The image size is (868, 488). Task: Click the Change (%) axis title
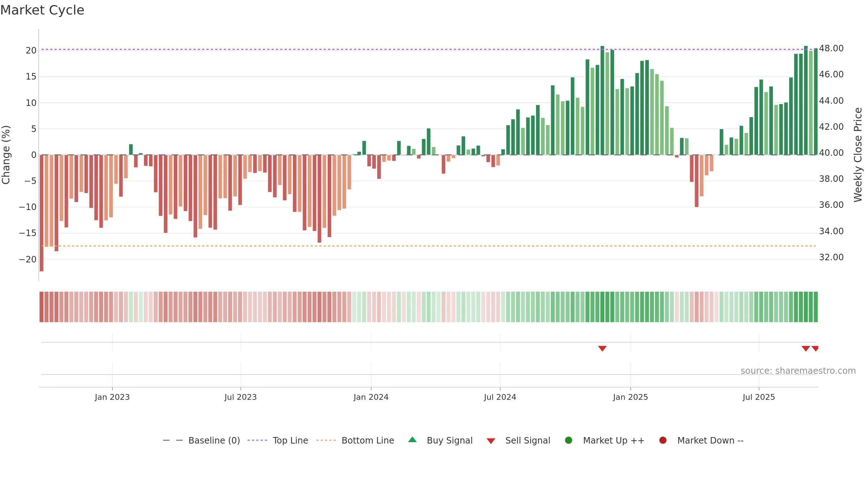tap(6, 155)
